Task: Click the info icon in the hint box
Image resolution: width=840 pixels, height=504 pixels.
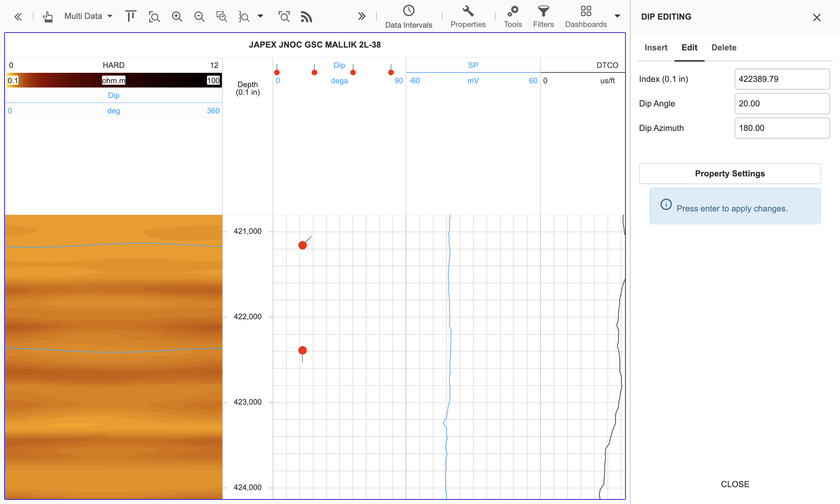Action: point(666,204)
